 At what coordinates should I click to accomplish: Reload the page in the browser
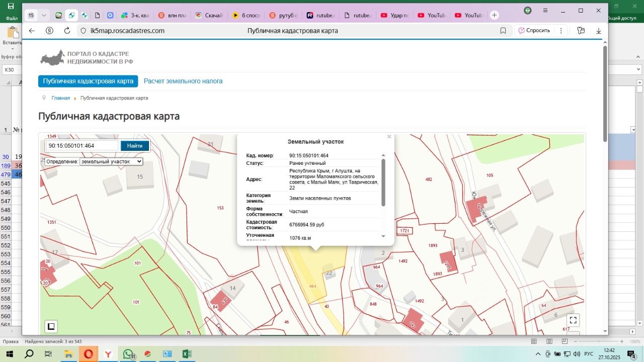pyautogui.click(x=67, y=31)
